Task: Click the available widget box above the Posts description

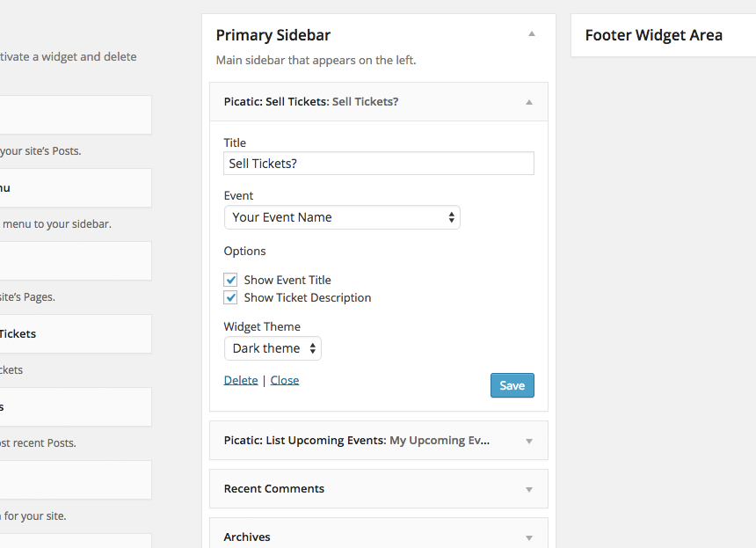Action: click(76, 115)
